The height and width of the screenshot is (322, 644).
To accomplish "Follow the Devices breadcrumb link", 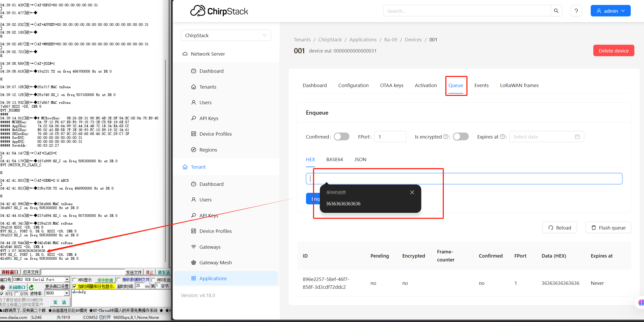I will [413, 40].
